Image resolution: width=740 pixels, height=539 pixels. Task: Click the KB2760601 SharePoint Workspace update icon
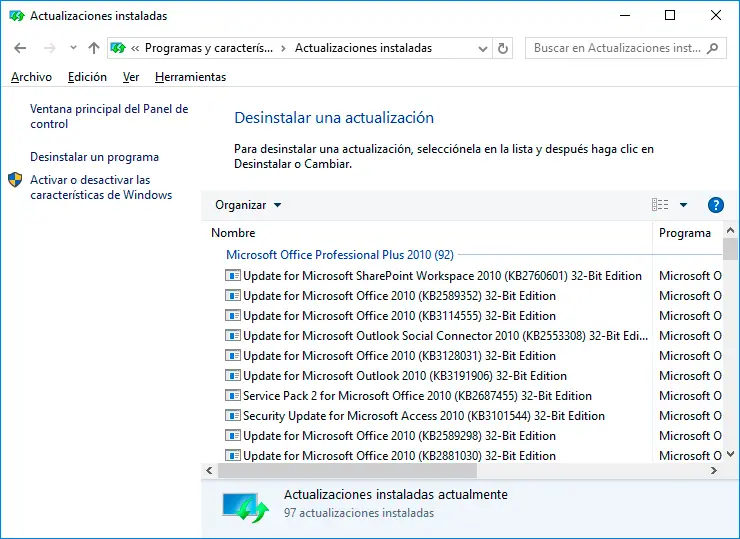233,276
